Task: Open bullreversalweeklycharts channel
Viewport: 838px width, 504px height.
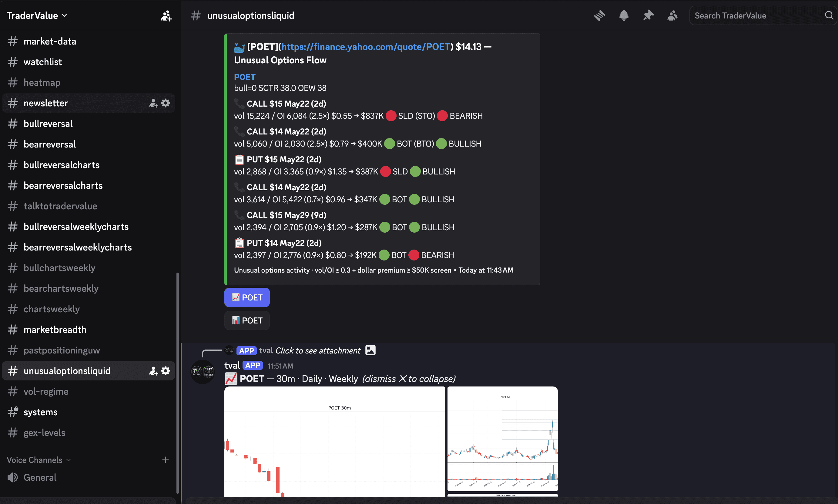Action: coord(89,227)
